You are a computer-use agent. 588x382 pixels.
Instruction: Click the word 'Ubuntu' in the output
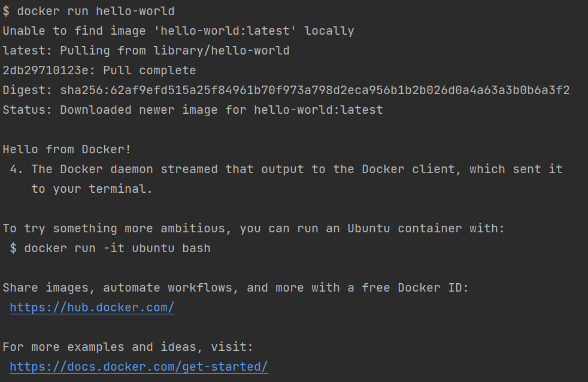click(x=369, y=229)
